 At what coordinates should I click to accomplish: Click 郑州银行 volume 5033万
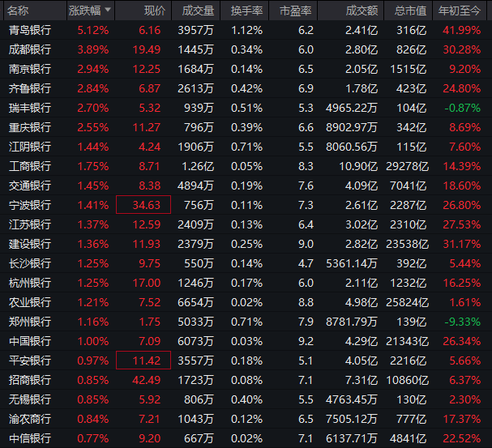click(196, 322)
